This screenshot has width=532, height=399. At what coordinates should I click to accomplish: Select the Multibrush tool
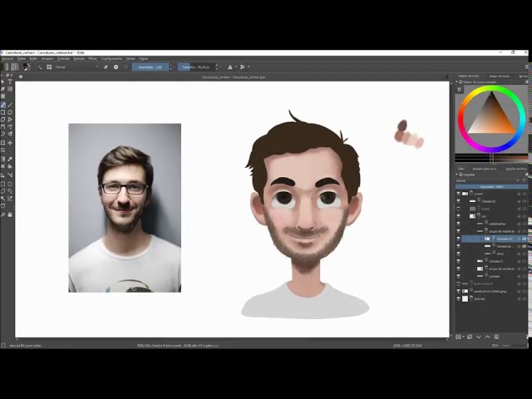coord(10,134)
